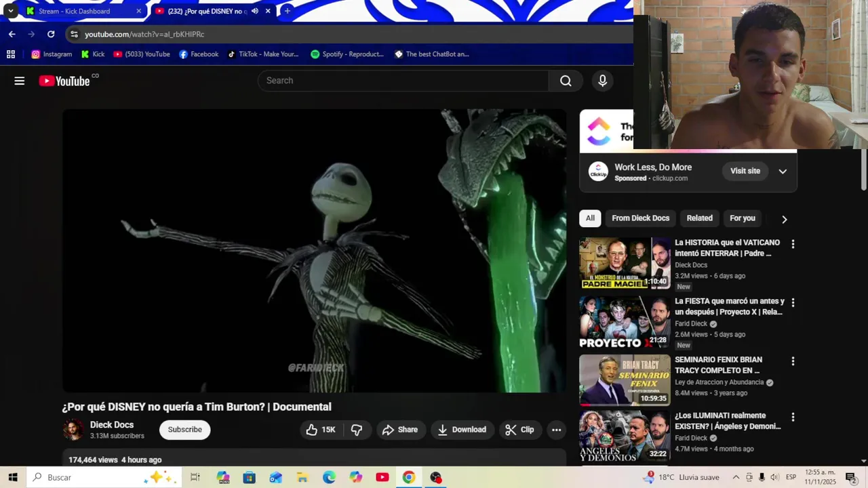Close the Stream - Kick Dashboard tab
This screenshot has width=868, height=488.
(x=139, y=11)
